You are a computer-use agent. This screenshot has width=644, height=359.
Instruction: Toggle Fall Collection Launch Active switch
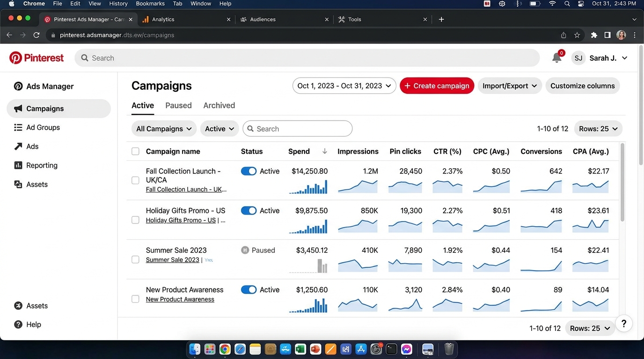coord(249,171)
